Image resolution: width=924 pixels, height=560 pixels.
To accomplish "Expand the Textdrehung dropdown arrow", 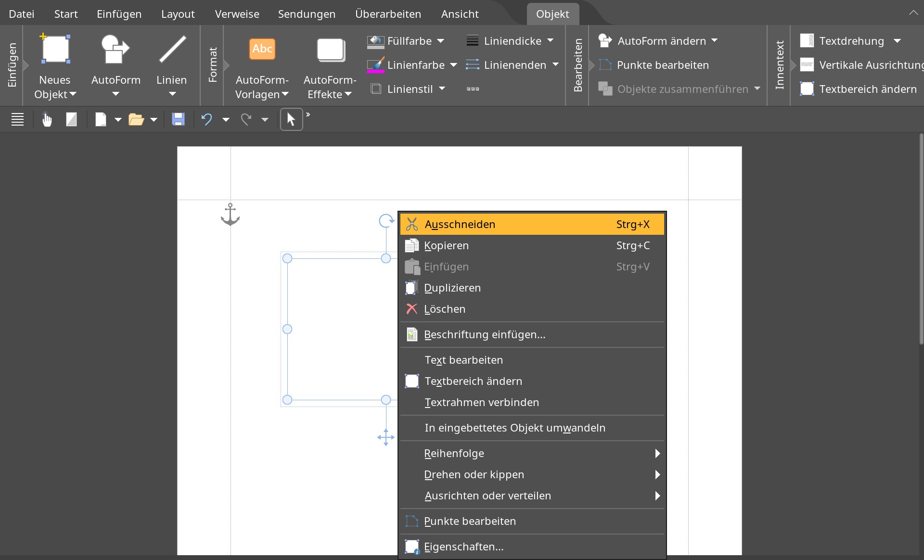I will point(897,41).
